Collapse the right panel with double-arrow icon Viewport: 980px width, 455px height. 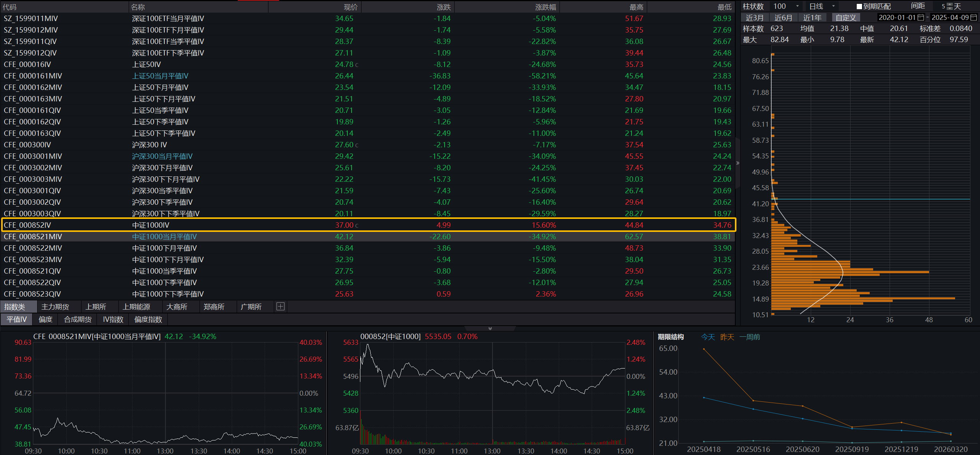tap(738, 163)
